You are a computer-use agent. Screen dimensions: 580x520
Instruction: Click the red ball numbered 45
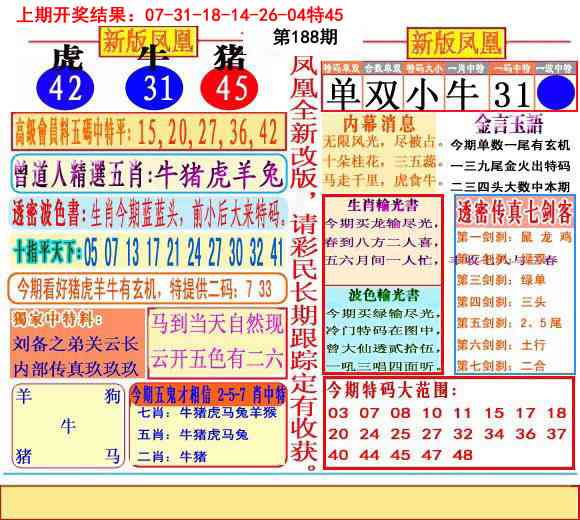pos(229,88)
